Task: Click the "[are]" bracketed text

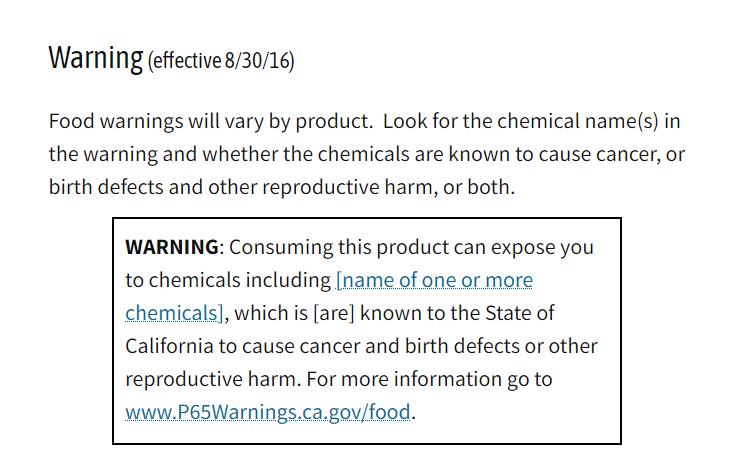Action: pyautogui.click(x=334, y=313)
